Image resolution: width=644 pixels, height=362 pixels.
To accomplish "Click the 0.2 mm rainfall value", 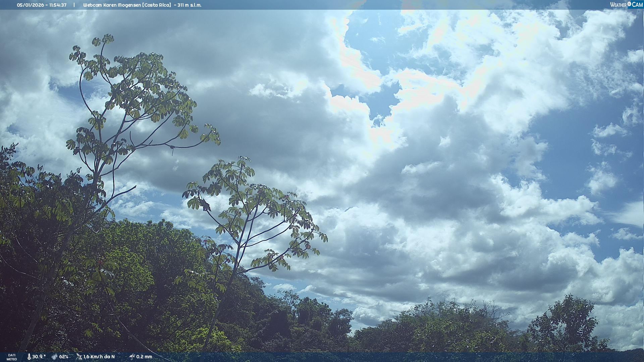I will pyautogui.click(x=144, y=357).
